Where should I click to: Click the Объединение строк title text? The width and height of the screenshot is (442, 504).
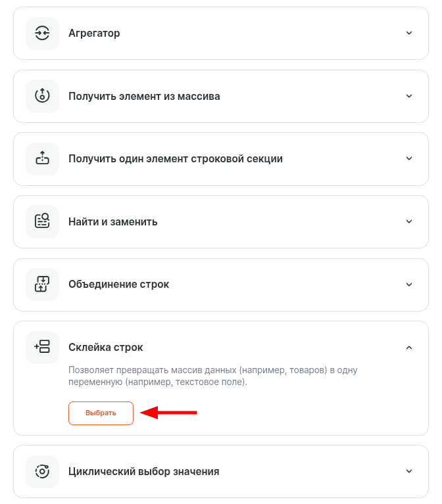(x=118, y=285)
